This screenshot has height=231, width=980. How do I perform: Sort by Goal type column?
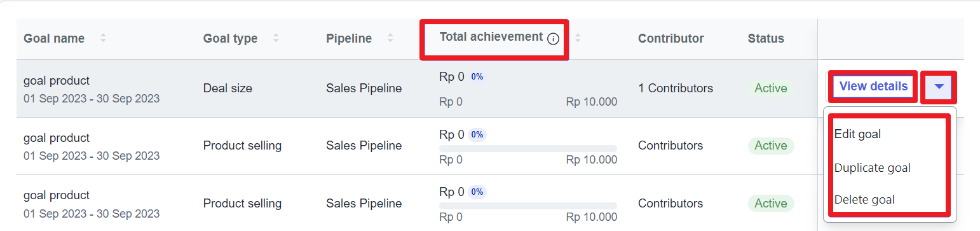coord(276,39)
